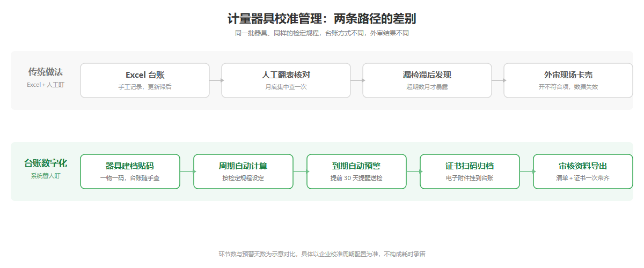Select the 人工翻表核对 card
The height and width of the screenshot is (268, 644).
pyautogui.click(x=286, y=80)
